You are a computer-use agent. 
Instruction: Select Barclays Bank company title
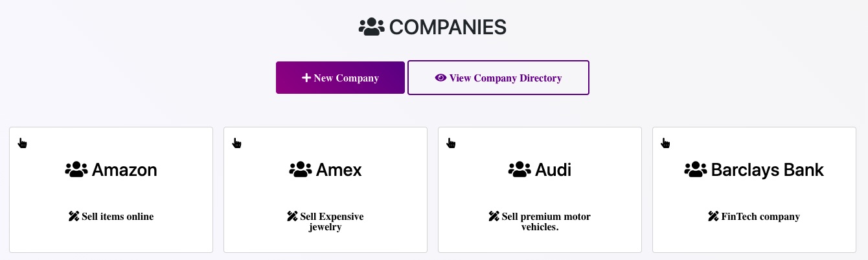[768, 169]
